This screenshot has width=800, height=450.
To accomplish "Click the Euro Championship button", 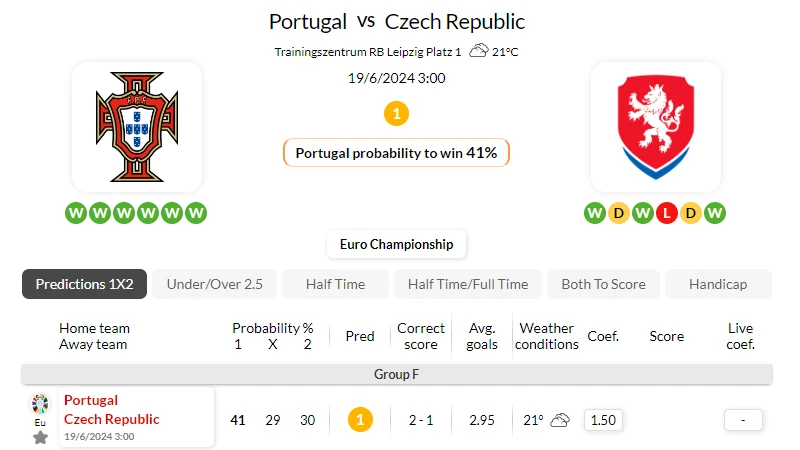I will [396, 244].
